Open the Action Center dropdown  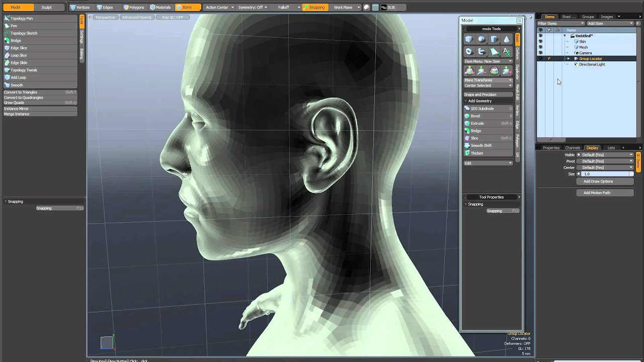pos(219,8)
